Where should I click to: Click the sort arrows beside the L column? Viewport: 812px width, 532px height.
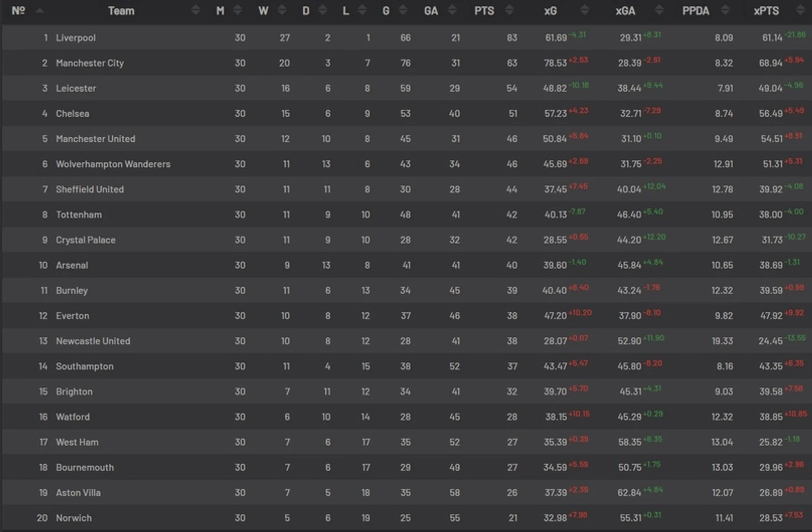[362, 10]
